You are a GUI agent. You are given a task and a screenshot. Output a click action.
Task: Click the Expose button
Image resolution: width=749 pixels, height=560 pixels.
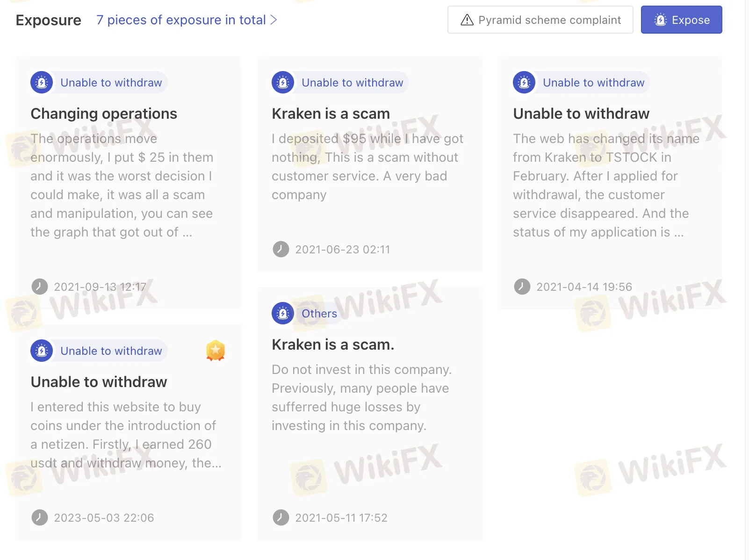click(681, 20)
